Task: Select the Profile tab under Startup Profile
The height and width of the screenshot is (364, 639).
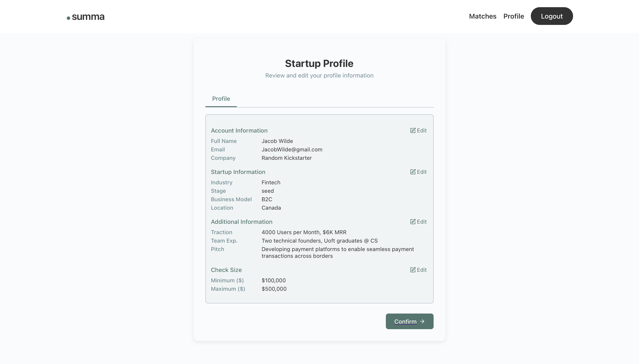Action: coord(221,99)
